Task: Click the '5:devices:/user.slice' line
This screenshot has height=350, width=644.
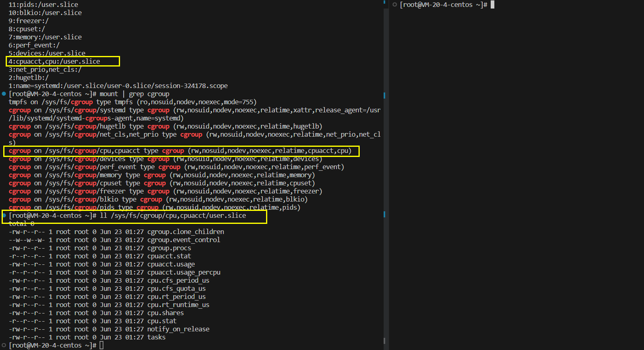Action: (47, 53)
